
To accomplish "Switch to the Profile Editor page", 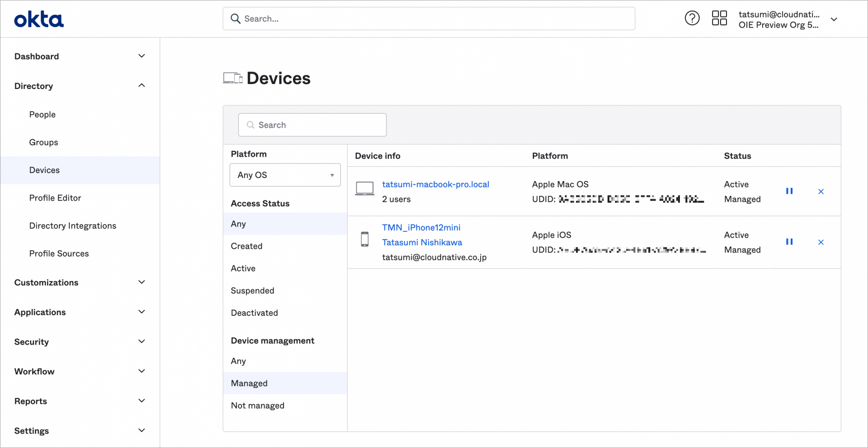I will point(55,198).
